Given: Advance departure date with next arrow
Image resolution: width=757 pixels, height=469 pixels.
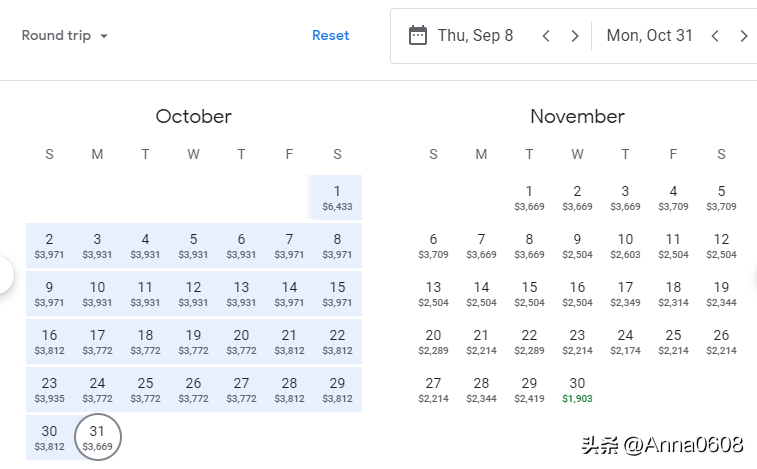Looking at the screenshot, I should coord(575,36).
